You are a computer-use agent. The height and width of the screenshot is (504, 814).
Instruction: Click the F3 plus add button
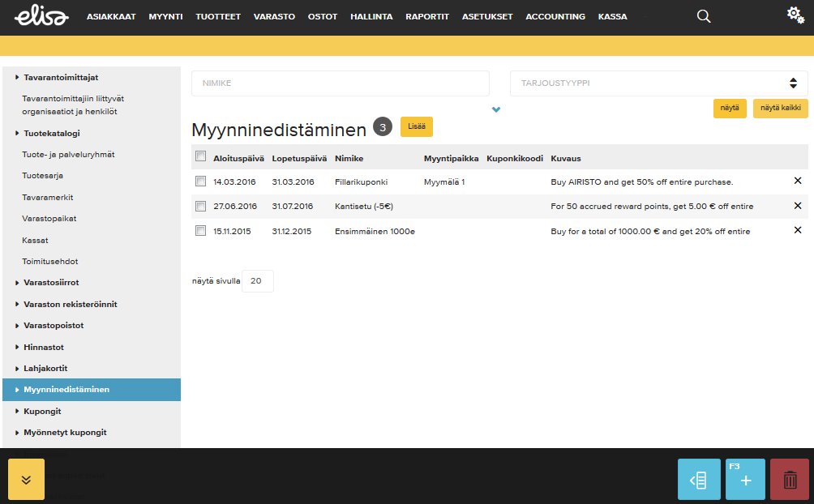(x=745, y=479)
